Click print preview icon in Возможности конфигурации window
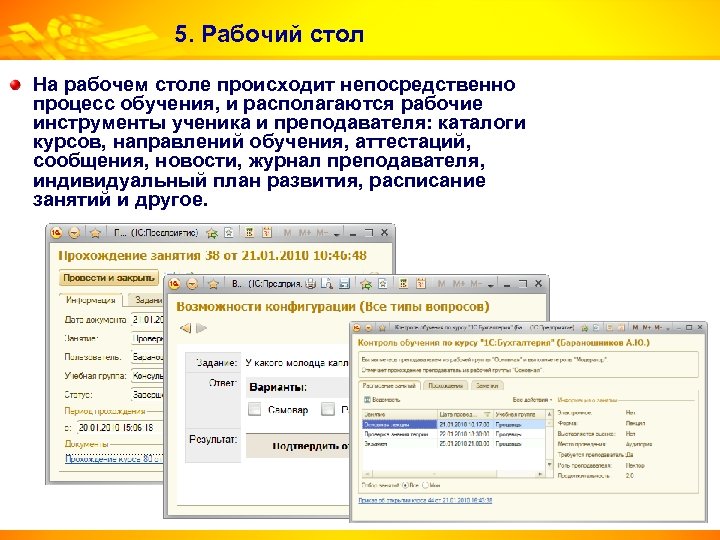This screenshot has height=540, width=720. point(327,284)
